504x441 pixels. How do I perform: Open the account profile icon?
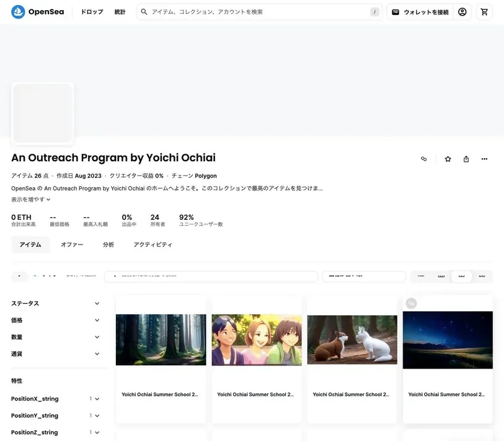click(462, 12)
